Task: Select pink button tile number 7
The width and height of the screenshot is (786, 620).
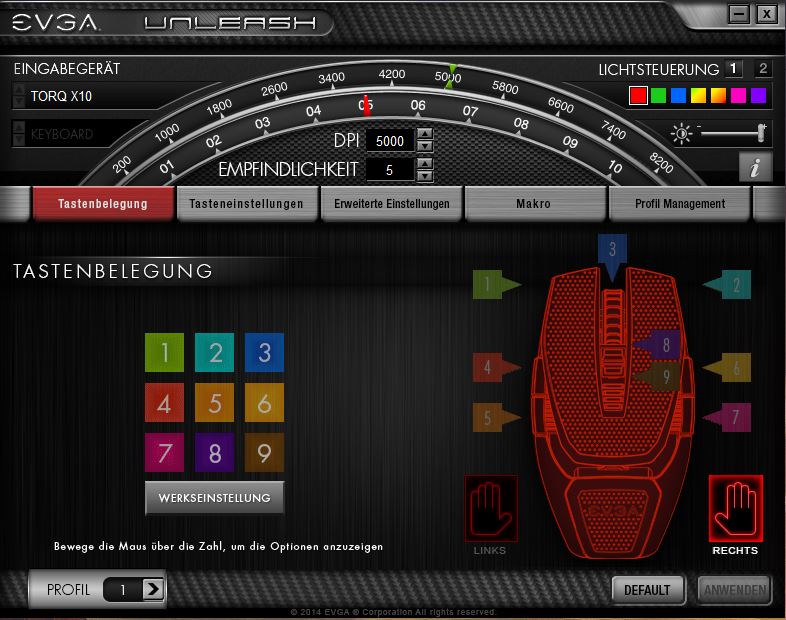Action: [164, 453]
